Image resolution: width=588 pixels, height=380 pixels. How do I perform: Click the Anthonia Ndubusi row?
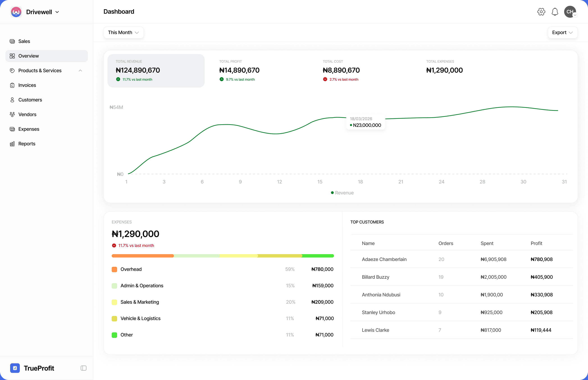[461, 295]
